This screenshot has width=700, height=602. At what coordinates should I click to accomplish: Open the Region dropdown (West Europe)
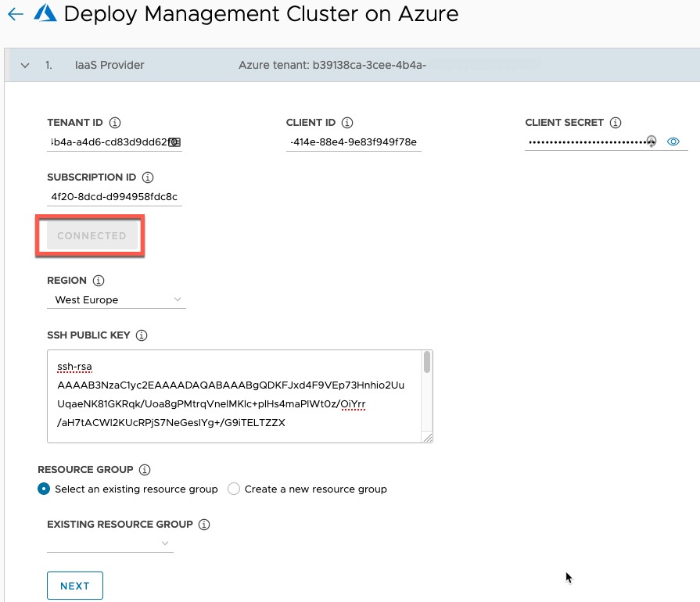[x=117, y=300]
